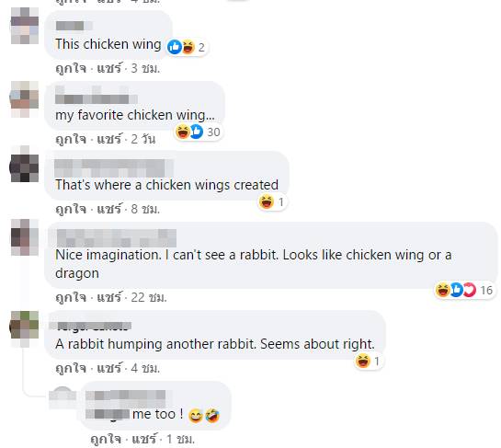Share the 'Nice imagination' comment

point(109,297)
